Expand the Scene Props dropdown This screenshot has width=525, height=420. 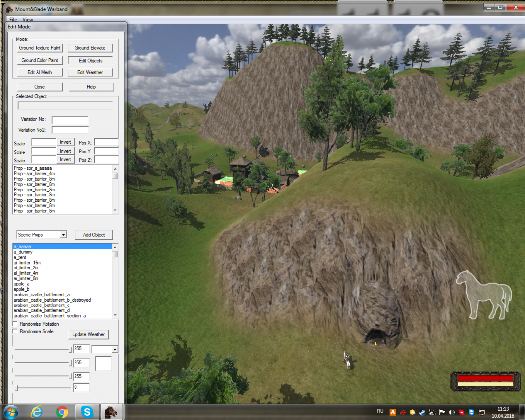pos(63,235)
